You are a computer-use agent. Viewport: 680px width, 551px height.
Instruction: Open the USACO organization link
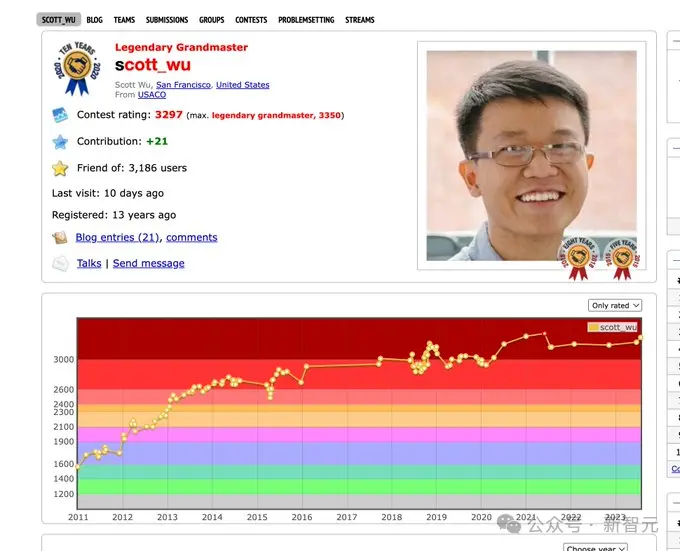tap(152, 95)
